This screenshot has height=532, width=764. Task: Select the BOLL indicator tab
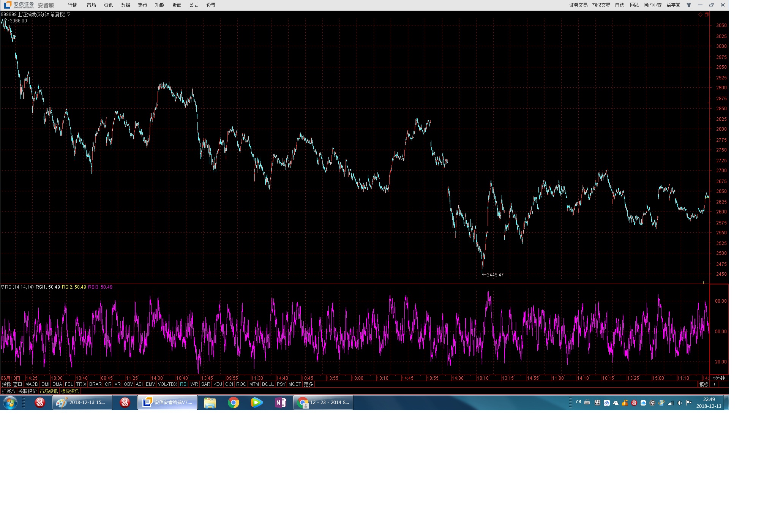(268, 384)
